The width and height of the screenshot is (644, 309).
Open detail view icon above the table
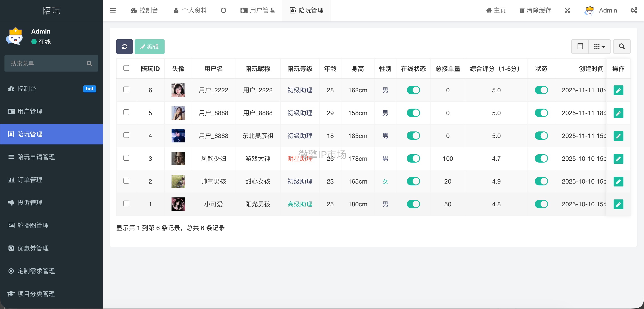point(580,47)
